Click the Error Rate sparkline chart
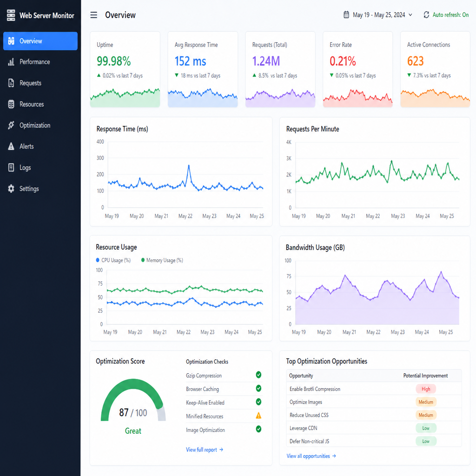 (357, 98)
